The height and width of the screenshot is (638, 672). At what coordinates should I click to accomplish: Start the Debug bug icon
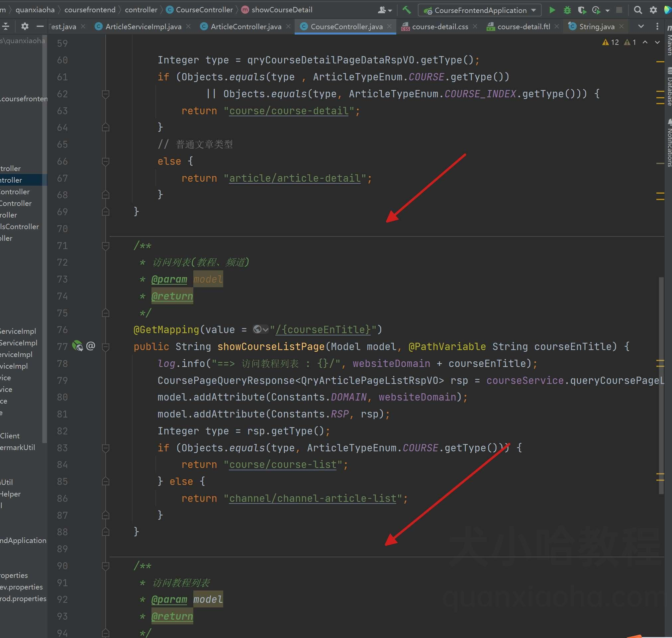coord(567,10)
